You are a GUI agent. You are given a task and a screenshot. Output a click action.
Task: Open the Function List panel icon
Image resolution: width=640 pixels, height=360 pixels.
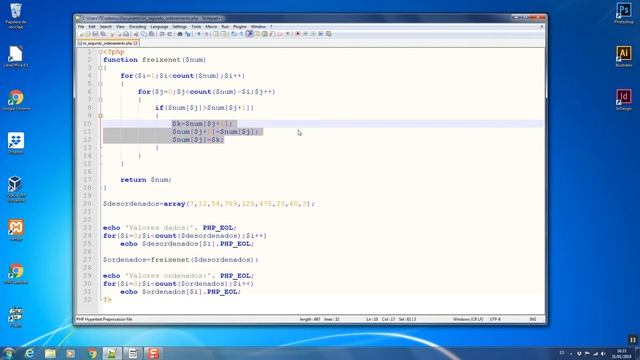271,34
